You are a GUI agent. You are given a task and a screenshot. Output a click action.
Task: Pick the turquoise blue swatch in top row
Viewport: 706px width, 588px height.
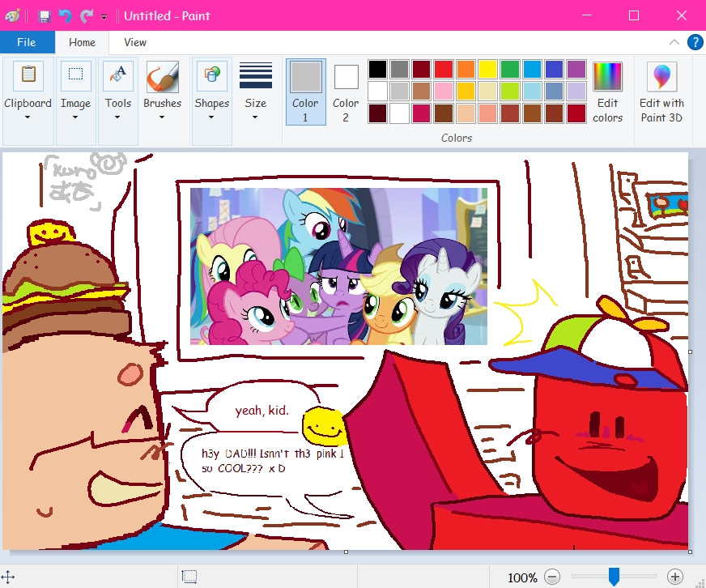click(532, 70)
